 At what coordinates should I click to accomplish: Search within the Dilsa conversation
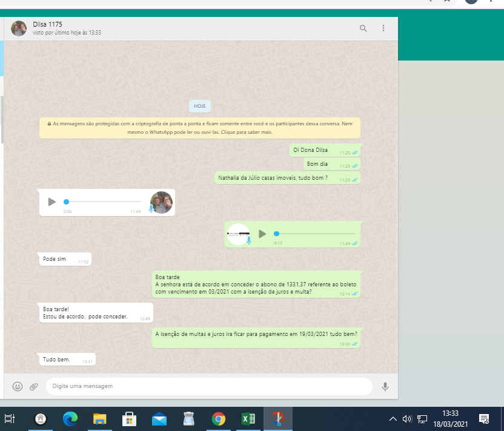coord(363,28)
